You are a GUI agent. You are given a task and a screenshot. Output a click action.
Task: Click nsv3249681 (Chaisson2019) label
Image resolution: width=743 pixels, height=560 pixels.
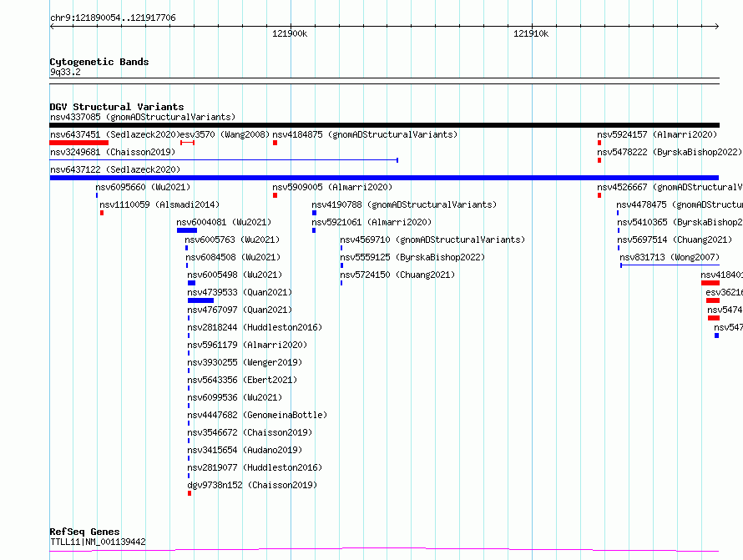113,152
